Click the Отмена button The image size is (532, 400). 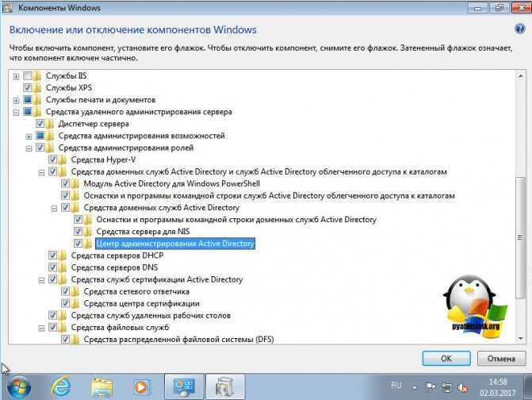pos(501,358)
